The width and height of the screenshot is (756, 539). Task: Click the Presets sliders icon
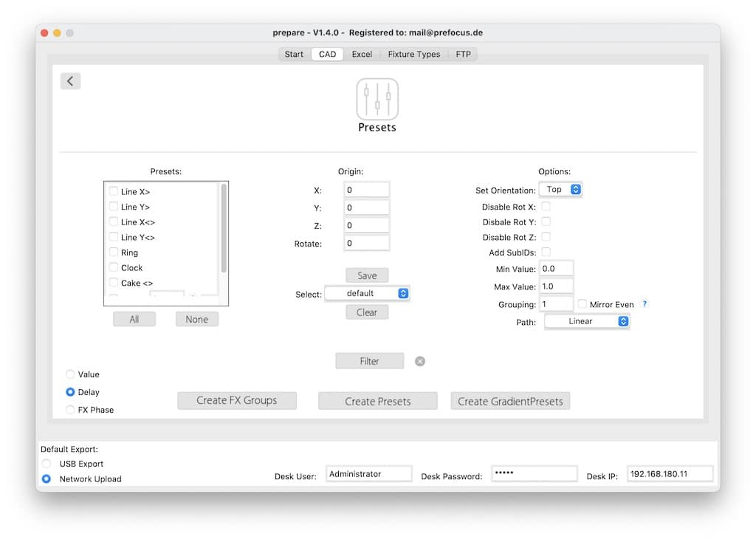tap(377, 99)
